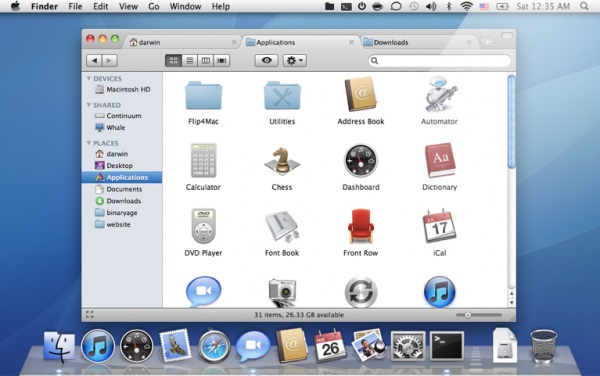Switch to list view mode
600x376 pixels.
189,60
